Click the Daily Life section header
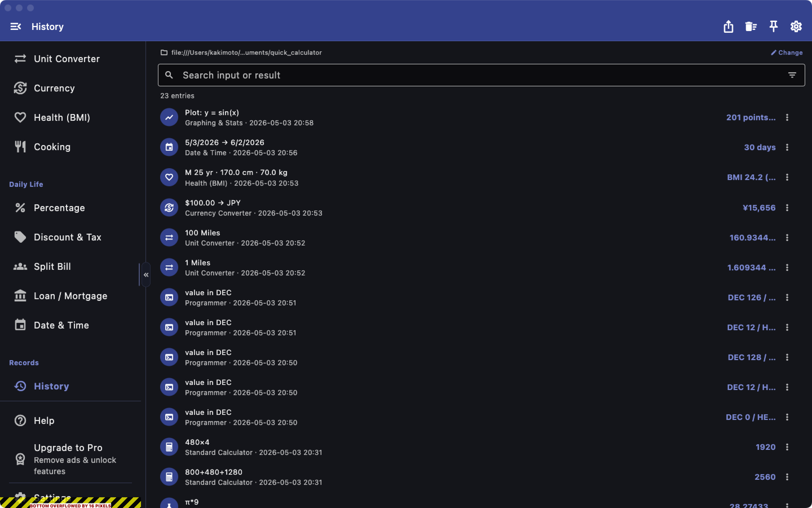 point(26,184)
